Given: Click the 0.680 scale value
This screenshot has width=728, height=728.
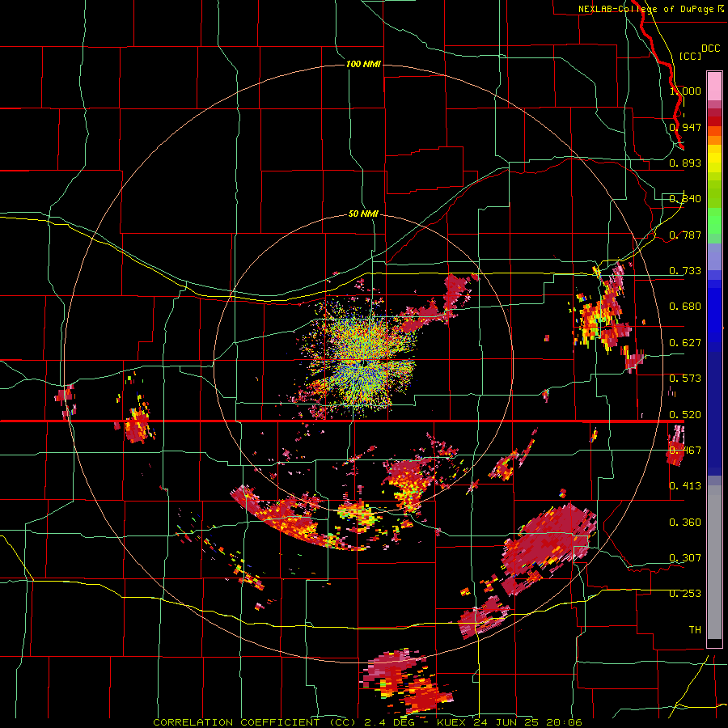Looking at the screenshot, I should [x=685, y=307].
